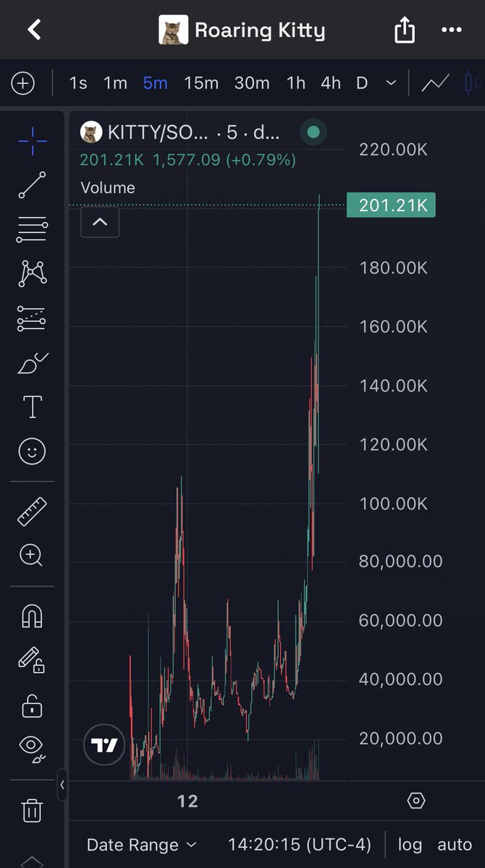The image size is (485, 868).
Task: Select the 1h timeframe
Action: (295, 83)
